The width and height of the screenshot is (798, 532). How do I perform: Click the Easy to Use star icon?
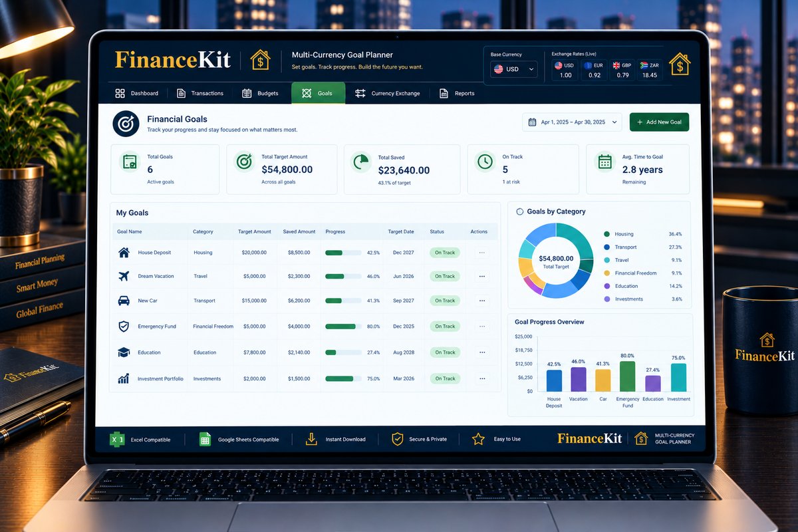478,439
